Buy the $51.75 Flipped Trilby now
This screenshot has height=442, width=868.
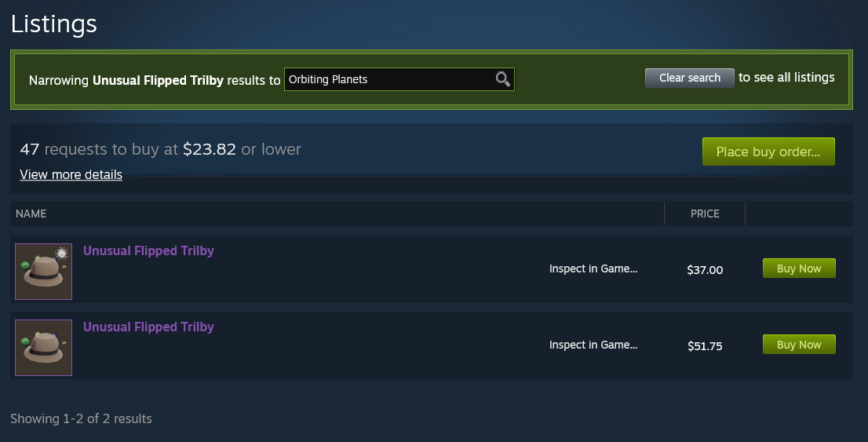click(799, 345)
